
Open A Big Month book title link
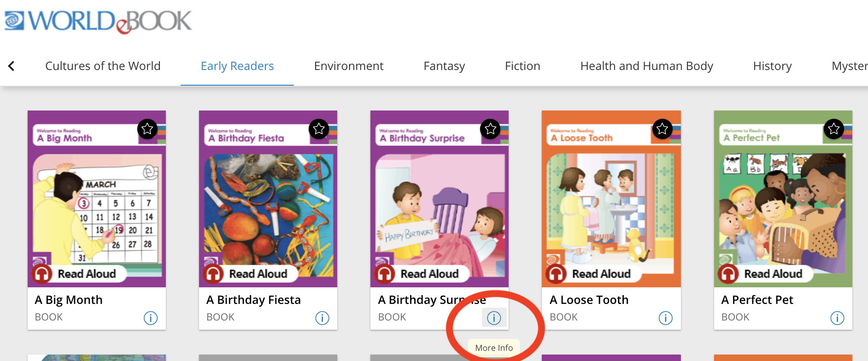pos(69,300)
